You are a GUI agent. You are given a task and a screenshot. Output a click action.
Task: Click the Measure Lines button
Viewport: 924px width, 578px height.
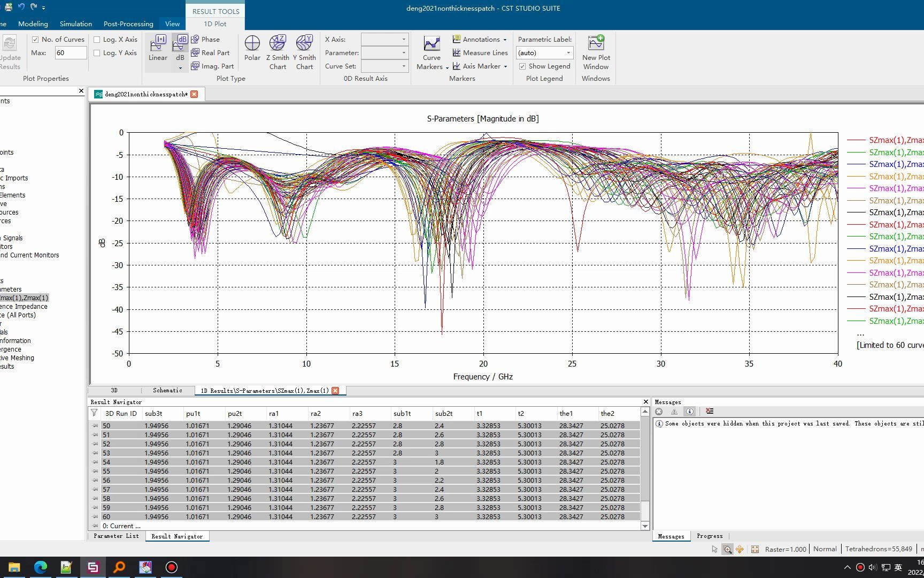pos(480,53)
